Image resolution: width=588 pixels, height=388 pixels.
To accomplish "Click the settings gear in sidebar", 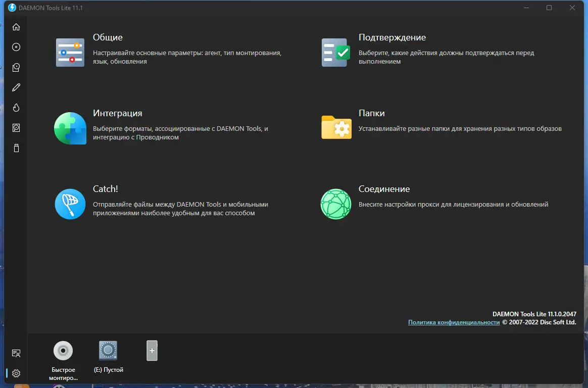I will tap(16, 373).
